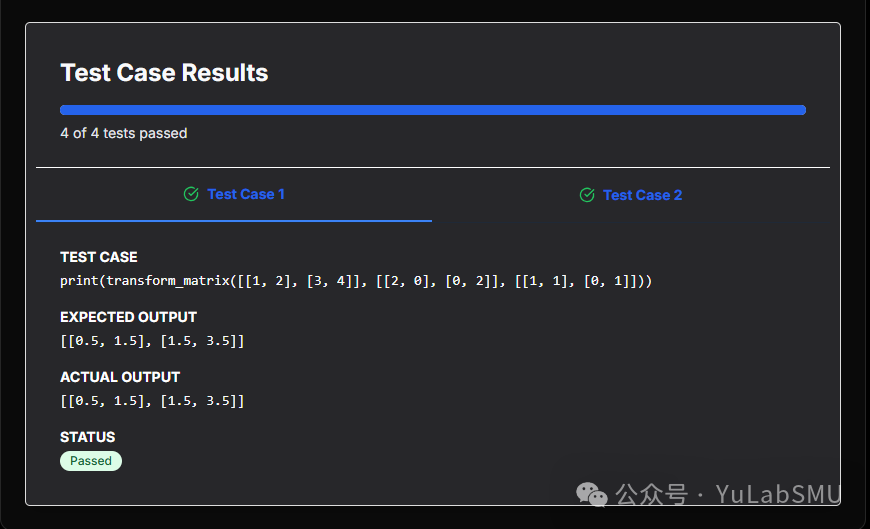
Task: Click the WeChat logo in the watermark
Action: click(x=592, y=493)
